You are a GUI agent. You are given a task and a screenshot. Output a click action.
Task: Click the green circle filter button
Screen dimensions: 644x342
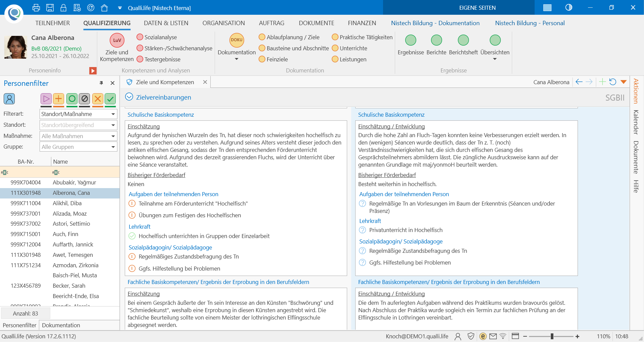tap(72, 99)
